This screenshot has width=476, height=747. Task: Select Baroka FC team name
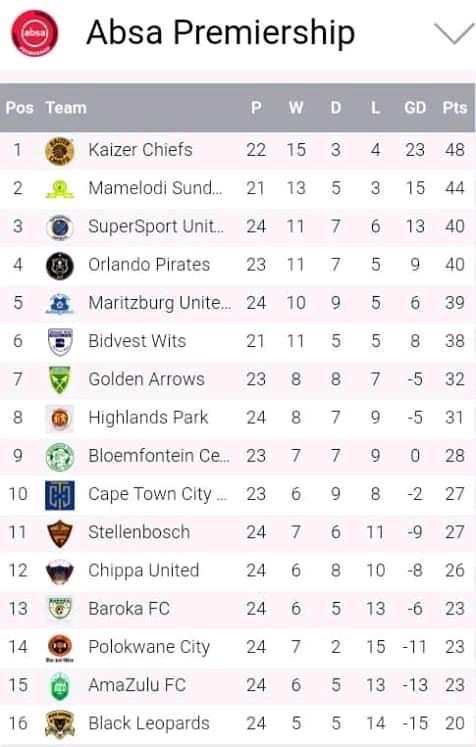(129, 609)
